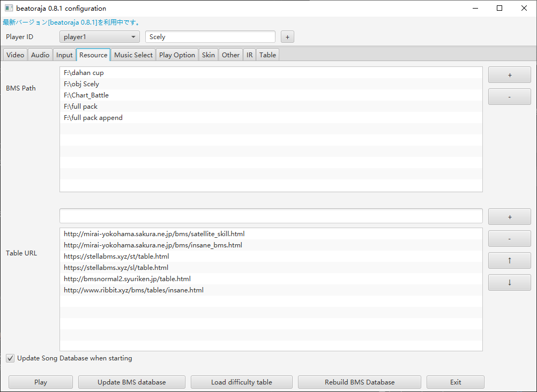Switch to the Video tab

[15, 55]
